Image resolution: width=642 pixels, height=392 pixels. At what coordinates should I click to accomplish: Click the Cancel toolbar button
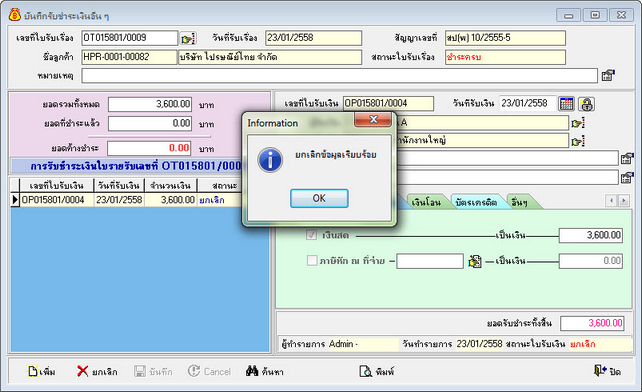click(x=209, y=372)
